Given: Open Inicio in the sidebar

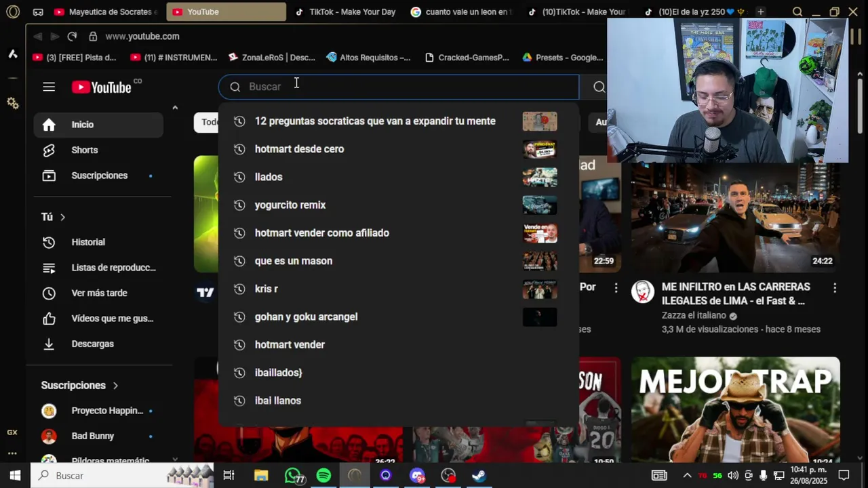Looking at the screenshot, I should 98,125.
